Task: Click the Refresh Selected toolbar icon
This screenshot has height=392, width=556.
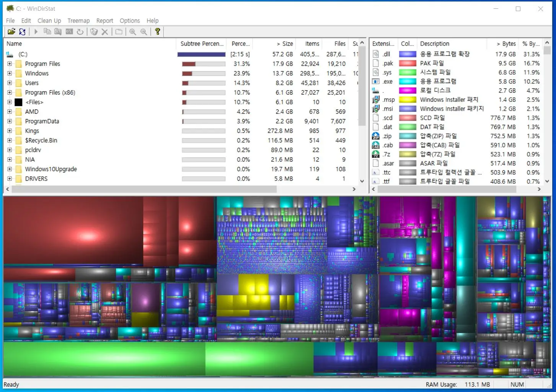Action: [x=80, y=32]
